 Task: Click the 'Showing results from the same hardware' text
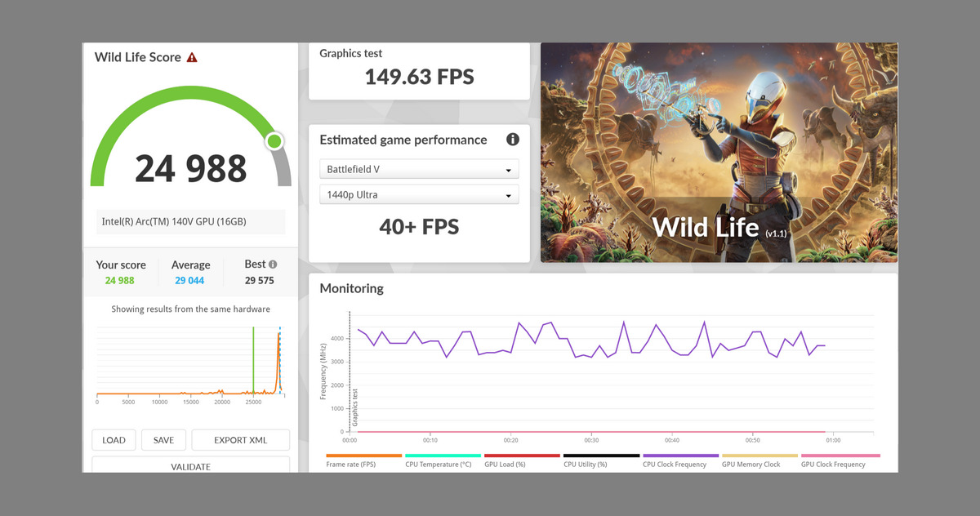coord(191,309)
